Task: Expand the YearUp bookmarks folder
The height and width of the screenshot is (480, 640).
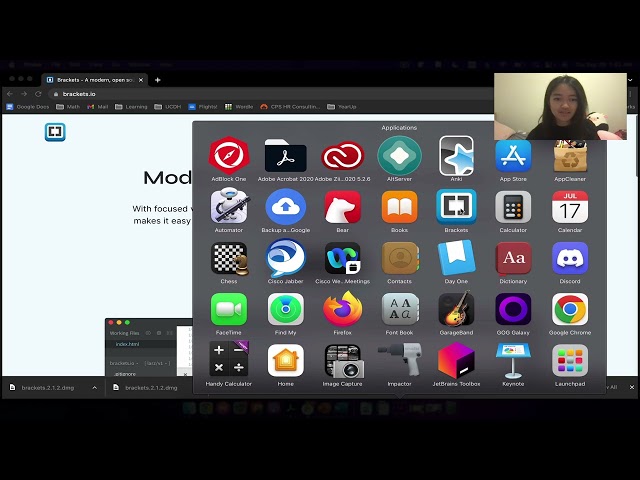Action: coord(342,107)
